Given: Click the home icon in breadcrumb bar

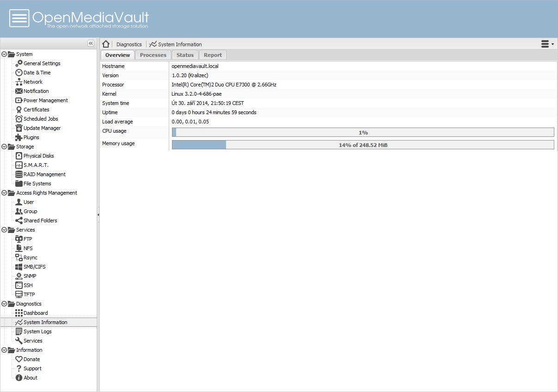Looking at the screenshot, I should [106, 44].
